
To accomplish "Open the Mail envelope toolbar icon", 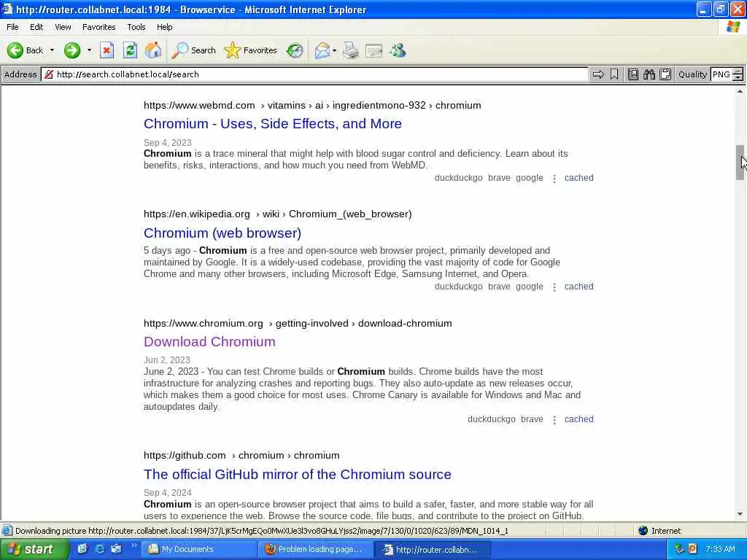I will [x=322, y=50].
